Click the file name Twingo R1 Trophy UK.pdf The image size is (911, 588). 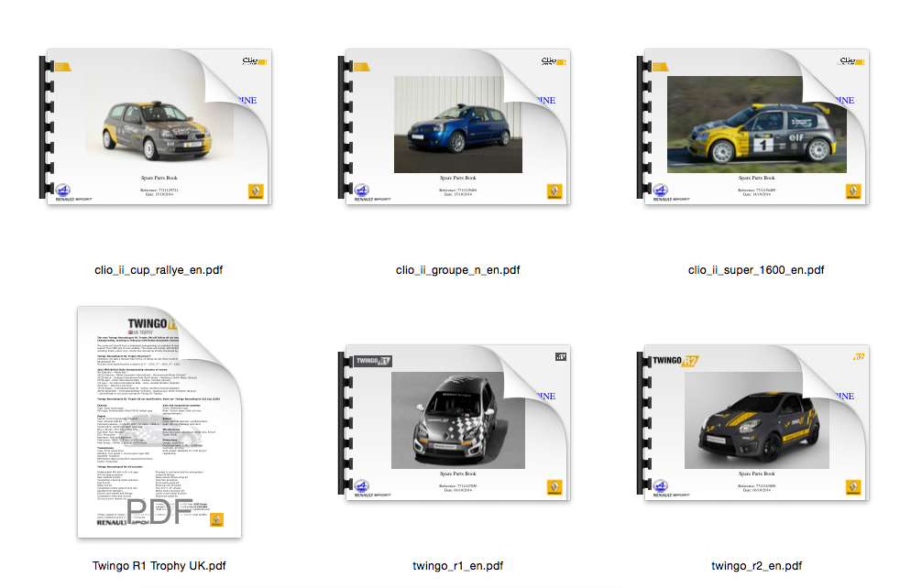tap(159, 565)
